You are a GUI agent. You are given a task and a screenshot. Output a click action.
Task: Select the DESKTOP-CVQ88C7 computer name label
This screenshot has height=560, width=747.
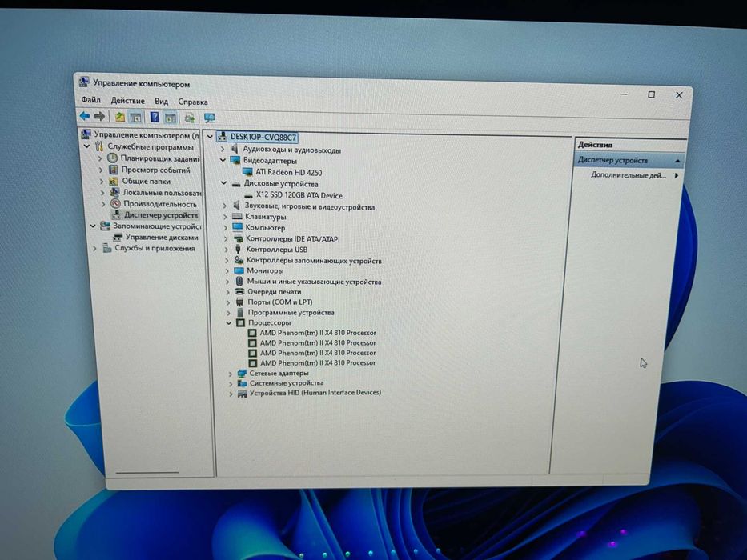pyautogui.click(x=263, y=137)
